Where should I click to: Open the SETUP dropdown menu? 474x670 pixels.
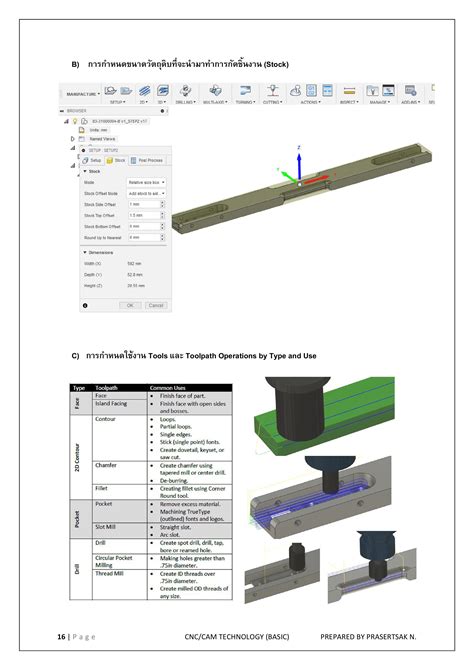coord(118,103)
